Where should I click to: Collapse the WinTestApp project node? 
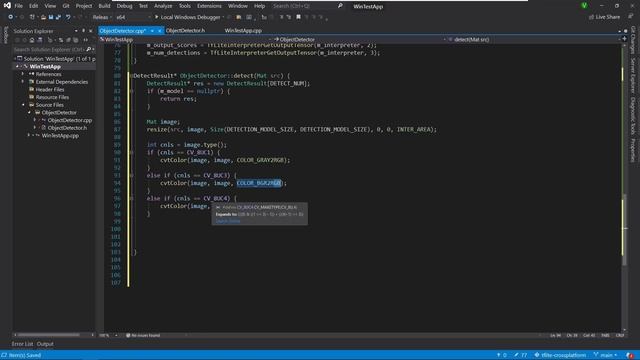[18, 67]
